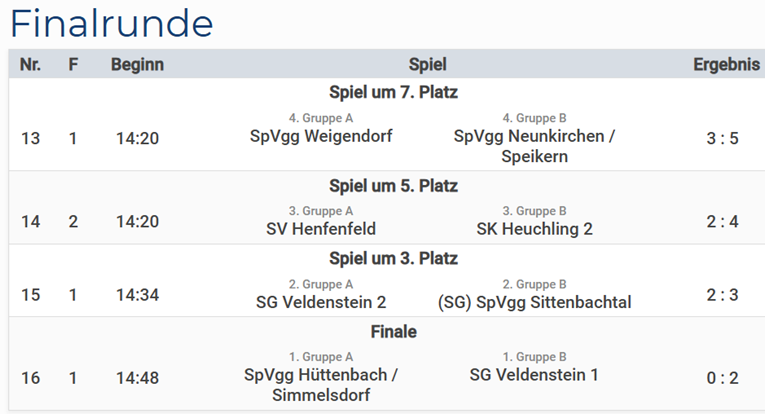Open SG Veldenstein 2 team entry
This screenshot has height=414, width=765.
(x=321, y=302)
